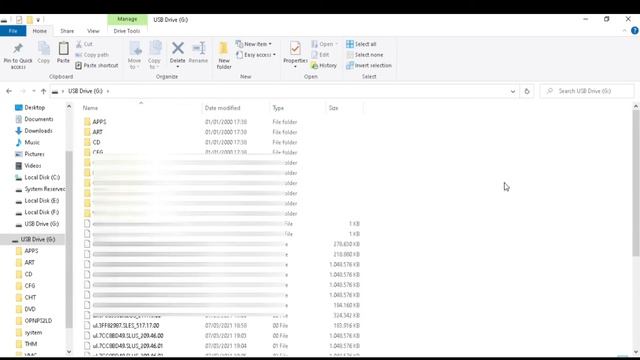Select the ART folder in file list
The height and width of the screenshot is (360, 640).
tap(97, 132)
